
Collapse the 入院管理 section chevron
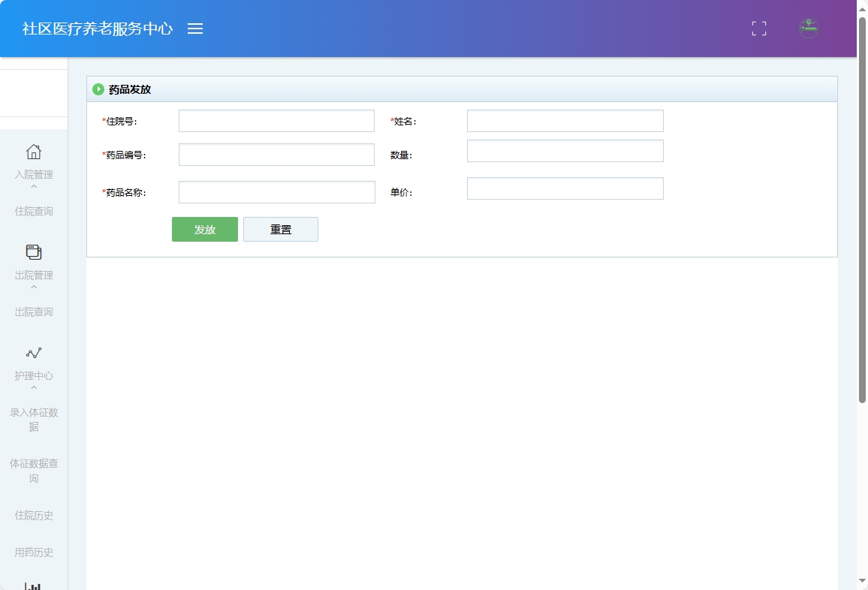[x=33, y=185]
